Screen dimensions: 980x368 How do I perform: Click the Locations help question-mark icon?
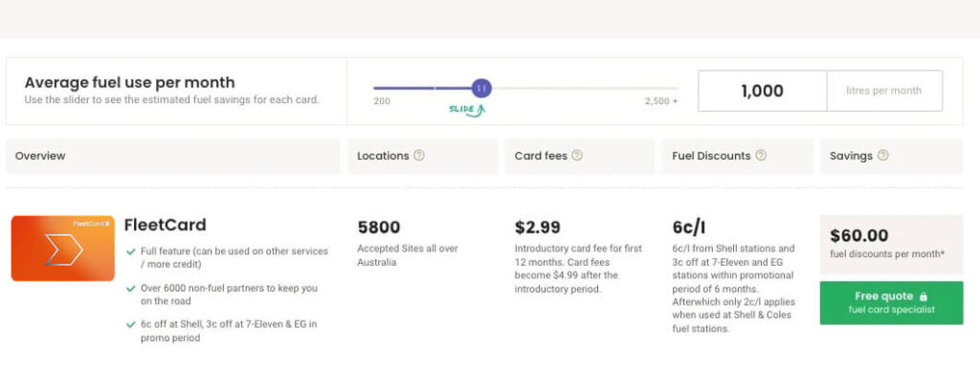coord(419,155)
